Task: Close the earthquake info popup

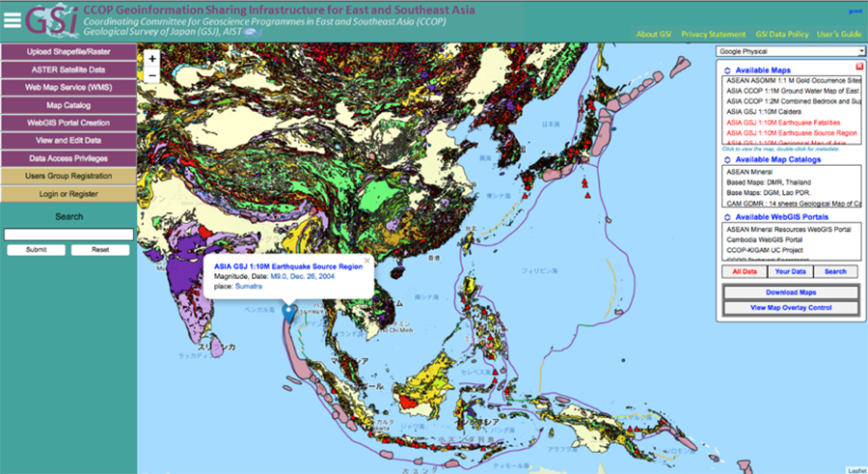Action: [x=366, y=260]
